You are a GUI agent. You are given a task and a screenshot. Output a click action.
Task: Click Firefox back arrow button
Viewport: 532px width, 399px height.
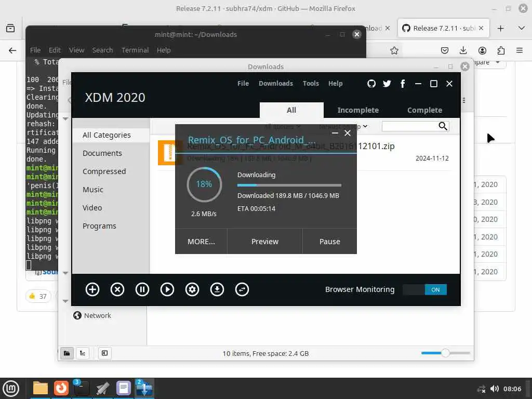pos(12,50)
